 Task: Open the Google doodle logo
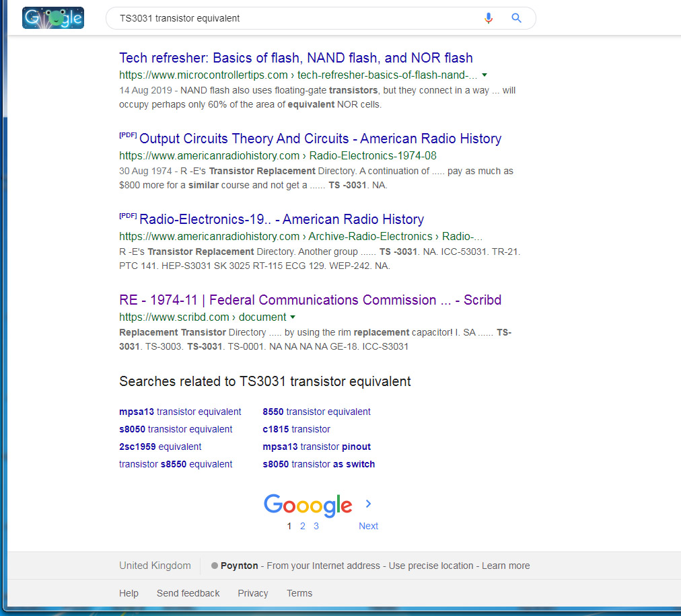[x=53, y=17]
